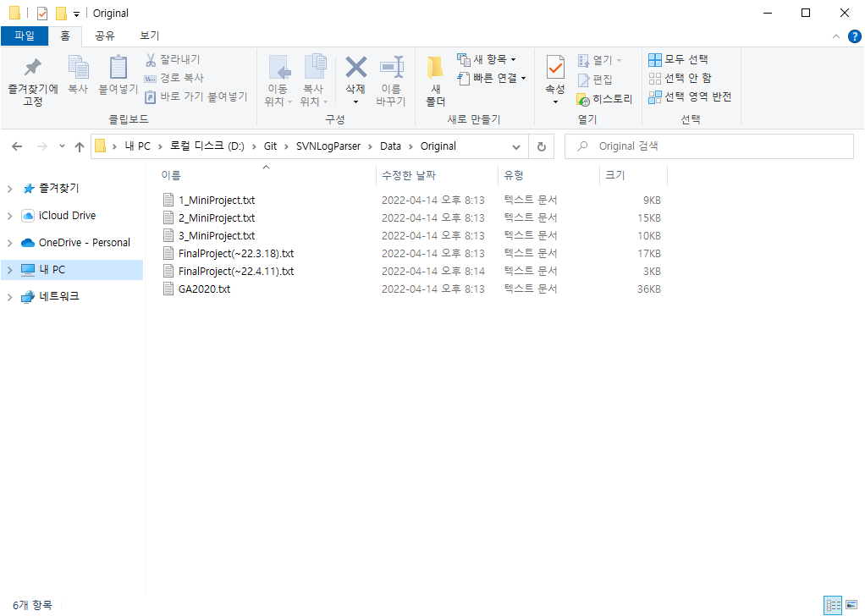Collapse the ribbon with chevron
The image size is (865, 616).
click(x=836, y=36)
